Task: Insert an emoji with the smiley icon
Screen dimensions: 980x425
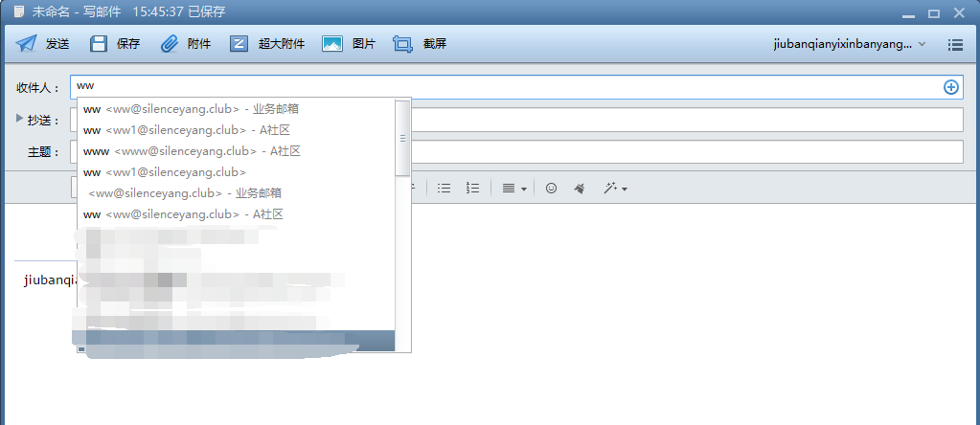Action: [551, 189]
